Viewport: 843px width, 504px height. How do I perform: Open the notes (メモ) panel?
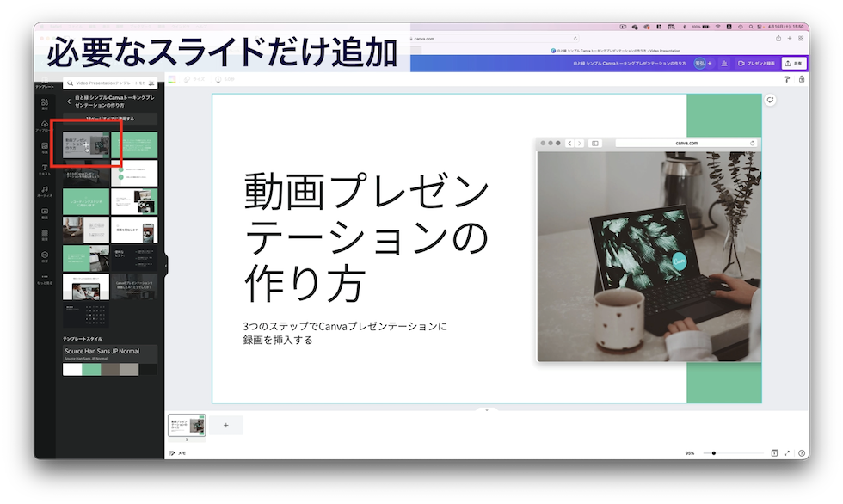[178, 453]
